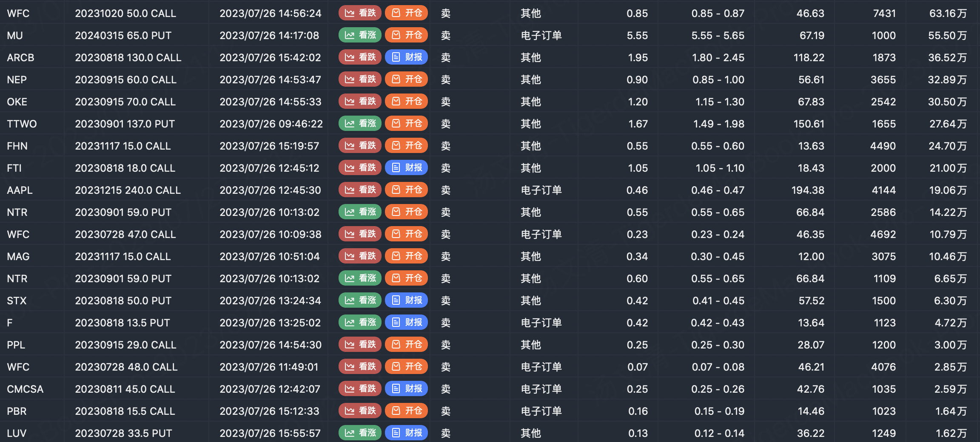Click the ticker symbol CMCSA
Screen dimensions: 980x442
pos(25,389)
